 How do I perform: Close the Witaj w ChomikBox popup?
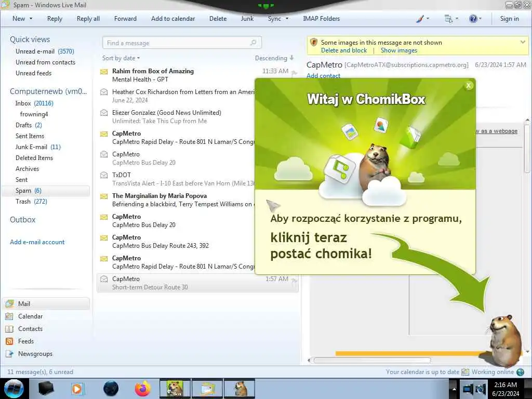coord(469,86)
